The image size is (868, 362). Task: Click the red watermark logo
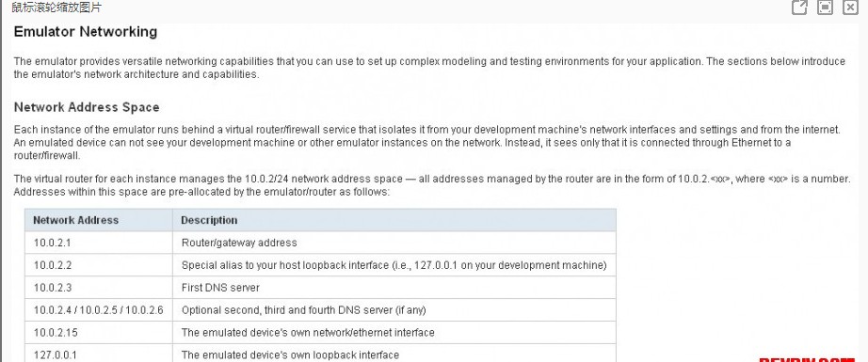806,358
